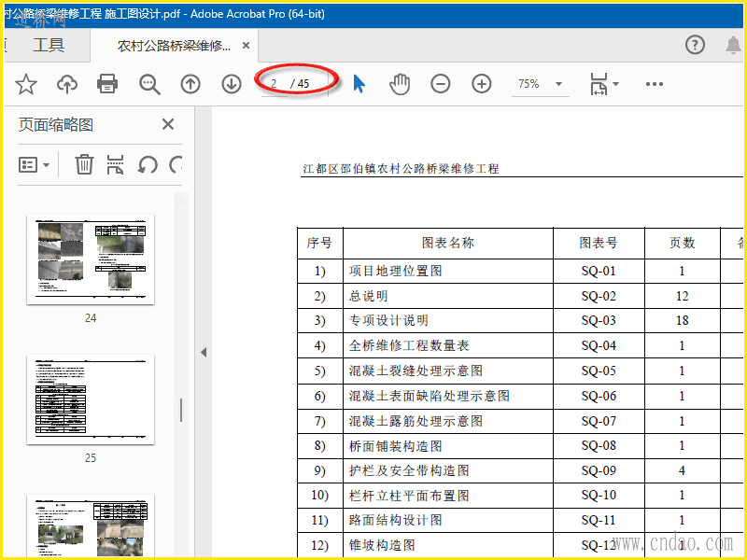Open the fit page options dropdown arrow
Image resolution: width=747 pixels, height=560 pixels.
click(615, 84)
